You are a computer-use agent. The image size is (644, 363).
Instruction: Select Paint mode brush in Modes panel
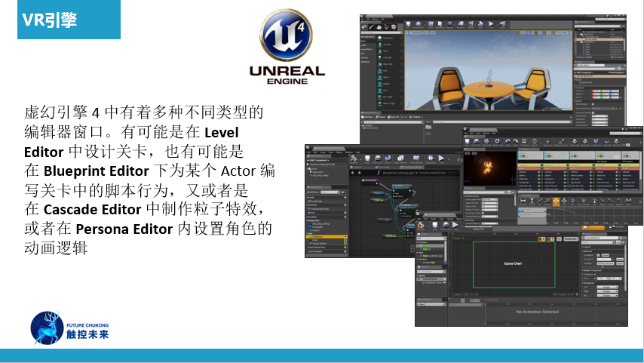coord(372,27)
